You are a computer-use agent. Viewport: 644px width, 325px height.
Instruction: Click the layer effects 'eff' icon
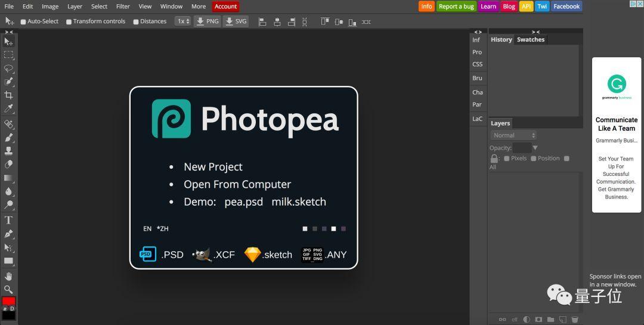[x=514, y=319]
